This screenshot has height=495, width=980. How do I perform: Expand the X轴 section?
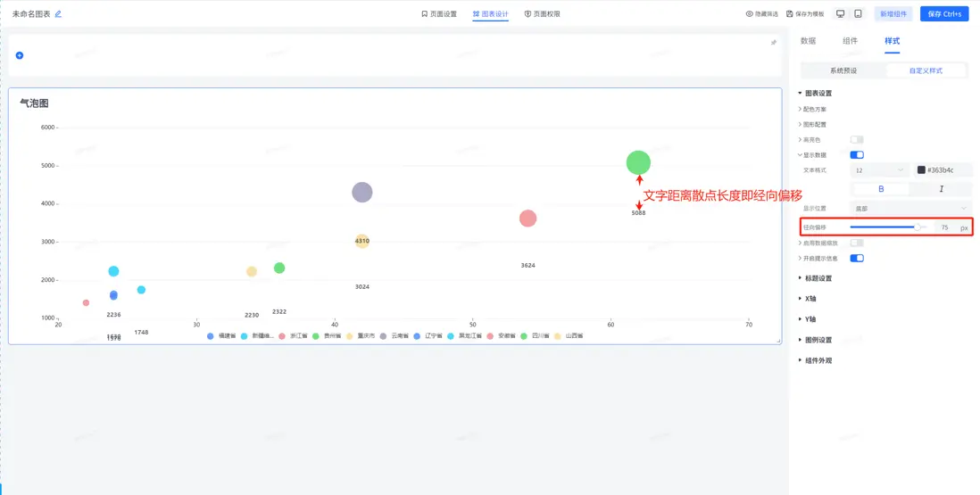[807, 299]
